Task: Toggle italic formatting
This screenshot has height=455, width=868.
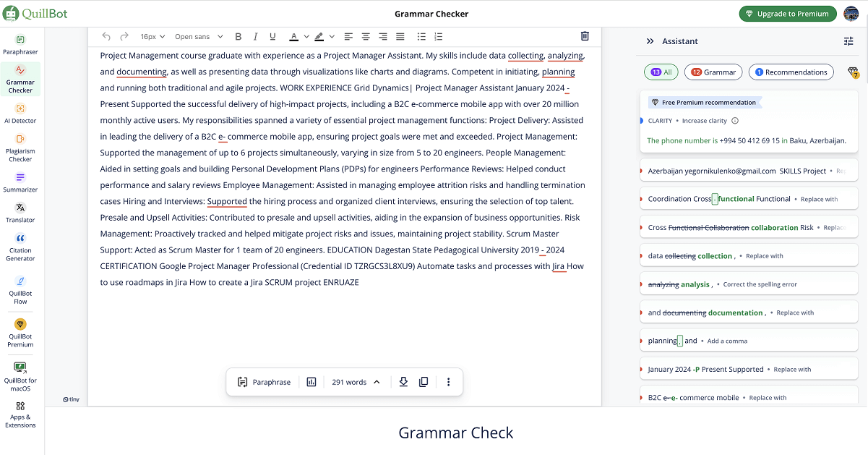Action: click(x=255, y=36)
